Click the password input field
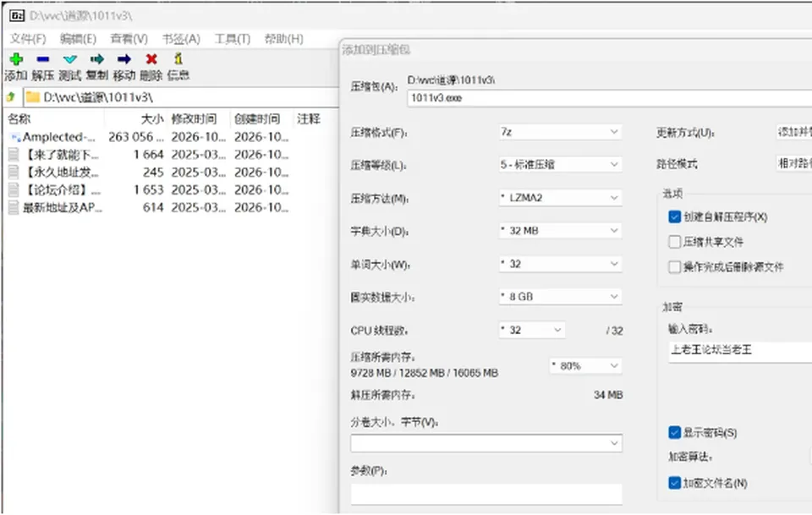Viewport: 812px width, 515px height. [x=740, y=350]
